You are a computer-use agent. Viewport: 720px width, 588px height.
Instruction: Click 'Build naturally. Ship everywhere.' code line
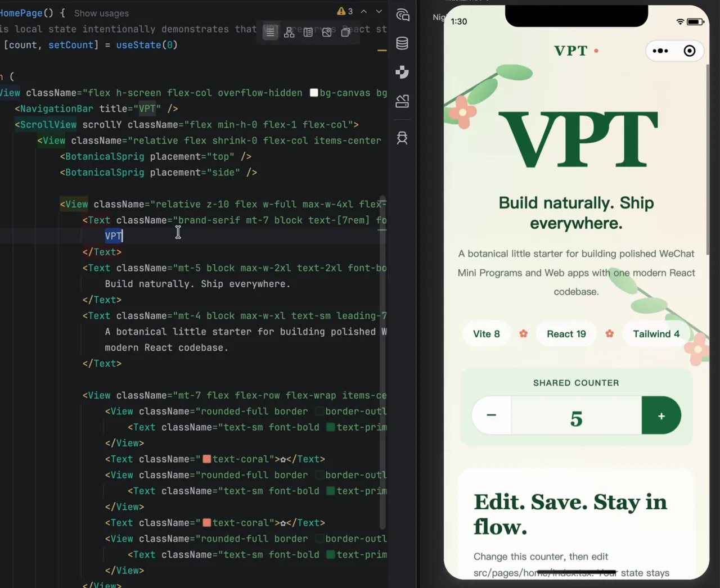197,284
